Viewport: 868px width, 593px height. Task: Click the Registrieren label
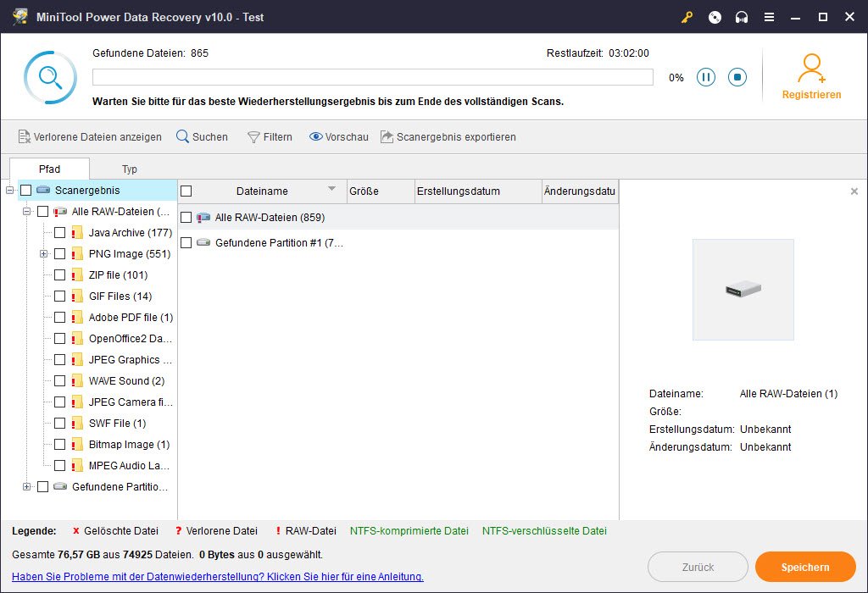coord(811,95)
